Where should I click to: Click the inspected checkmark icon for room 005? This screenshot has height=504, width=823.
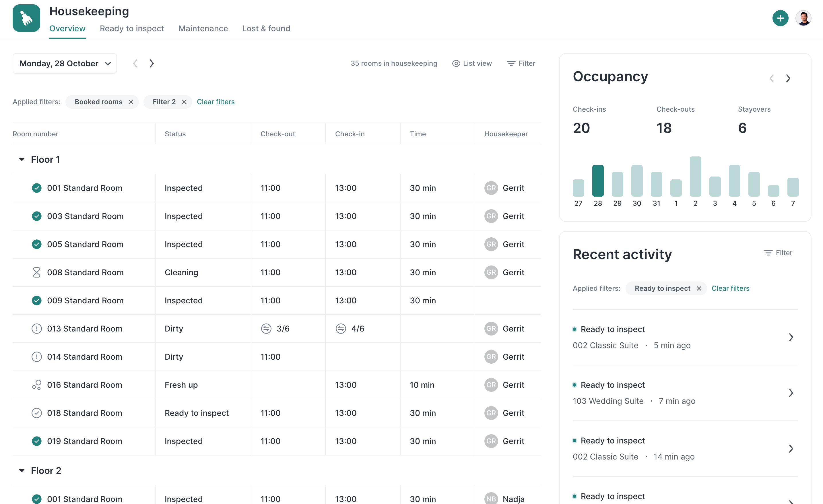click(37, 244)
